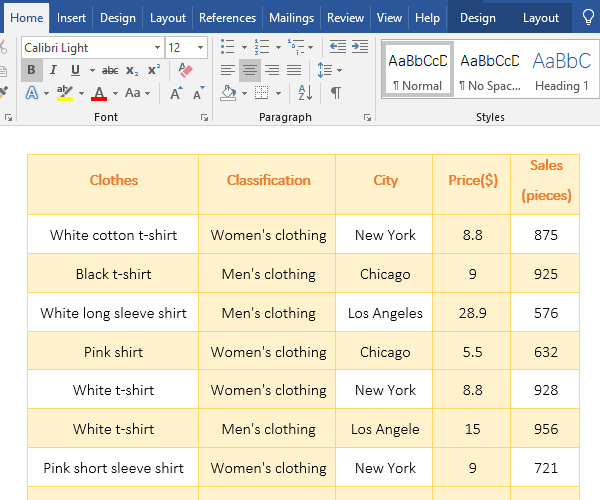Image resolution: width=600 pixels, height=500 pixels.
Task: Open View tab
Action: click(x=389, y=18)
